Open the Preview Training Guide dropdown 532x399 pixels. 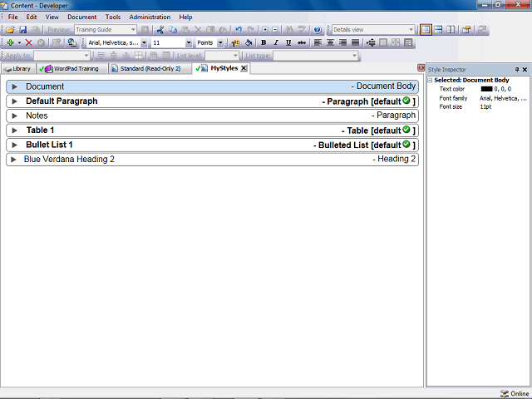133,30
